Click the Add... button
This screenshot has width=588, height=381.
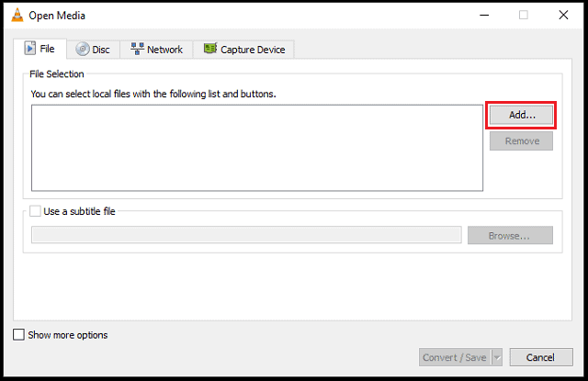pyautogui.click(x=521, y=115)
